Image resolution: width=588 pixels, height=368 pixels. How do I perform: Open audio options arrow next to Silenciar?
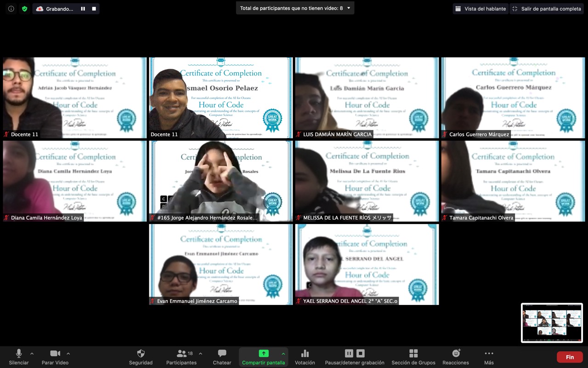[32, 354]
